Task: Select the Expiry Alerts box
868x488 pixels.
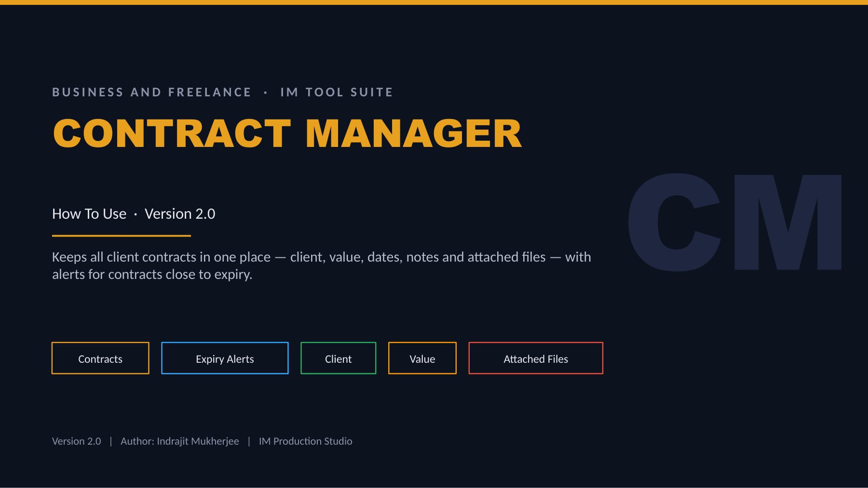Action: pos(225,358)
